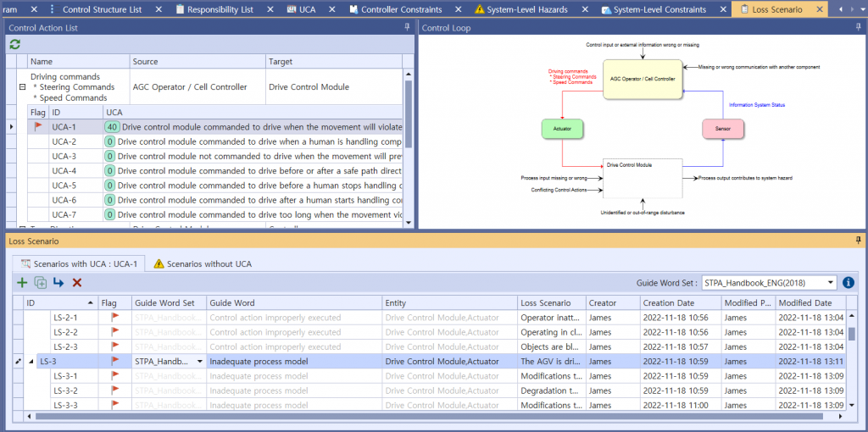Viewport: 868px width, 432px height.
Task: Click the Loss Scenario horizontal scrollbar
Action: click(x=424, y=416)
